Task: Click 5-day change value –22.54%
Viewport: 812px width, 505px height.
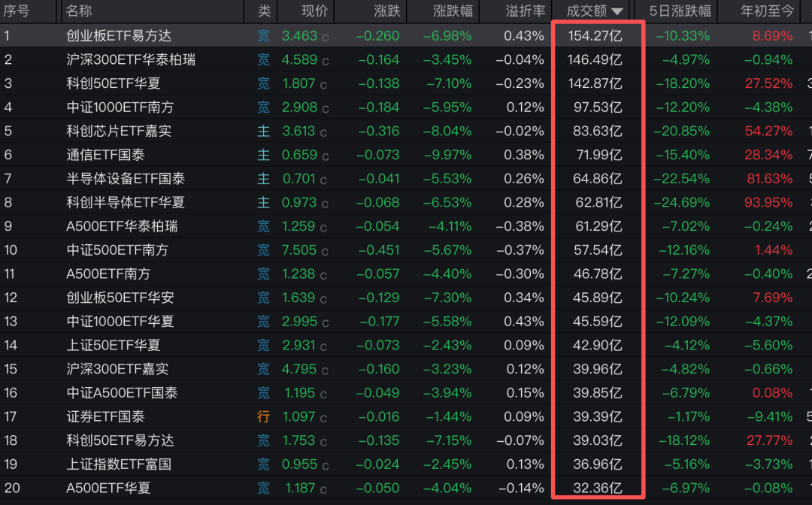Action: [x=681, y=179]
